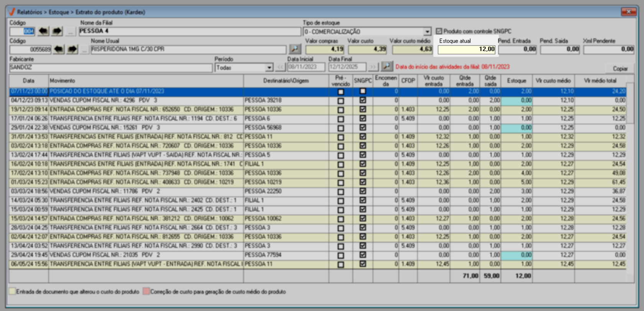Toggle Produto com controle SNGPC checkbox
This screenshot has width=644, height=311.
coord(439,31)
